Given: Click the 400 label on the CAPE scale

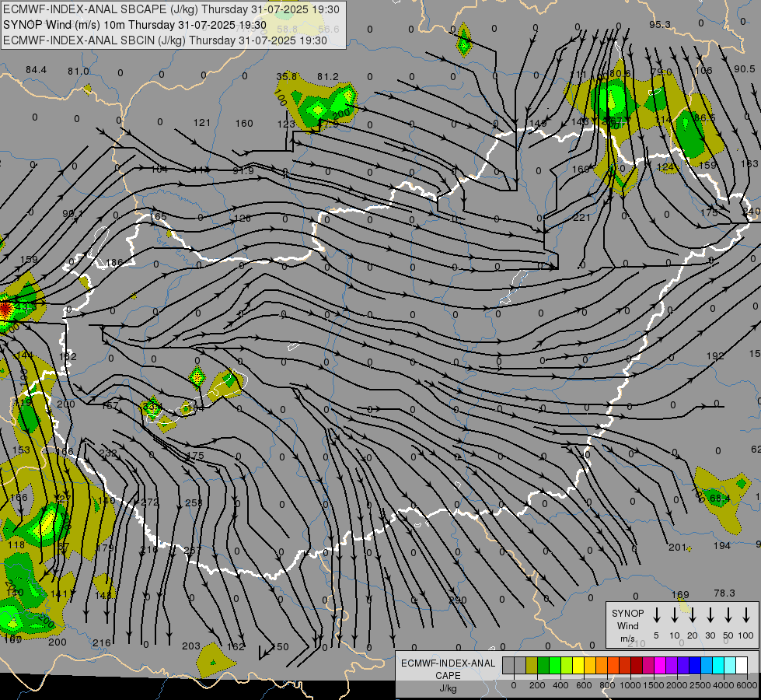Looking at the screenshot, I should pyautogui.click(x=560, y=685).
